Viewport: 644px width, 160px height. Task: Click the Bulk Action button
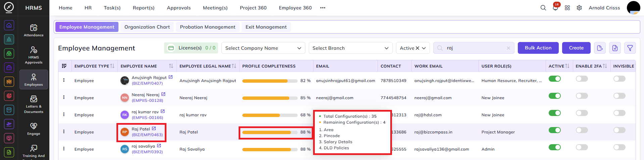[538, 48]
